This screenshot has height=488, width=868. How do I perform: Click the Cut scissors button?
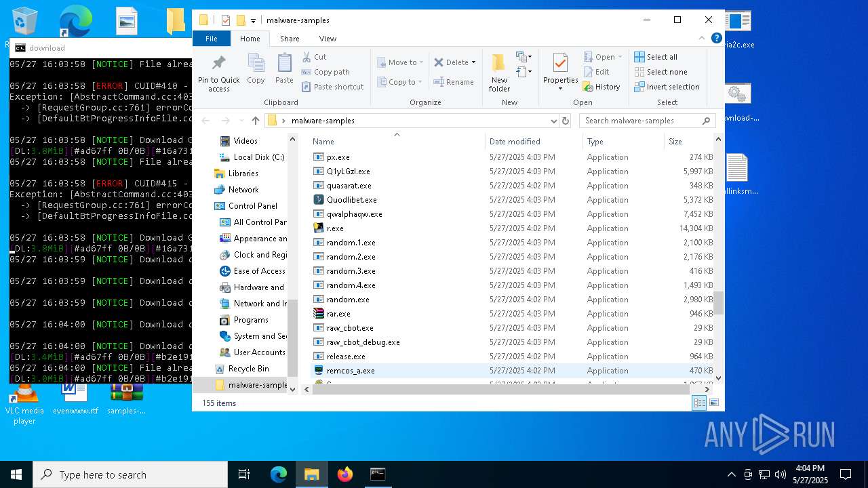314,57
